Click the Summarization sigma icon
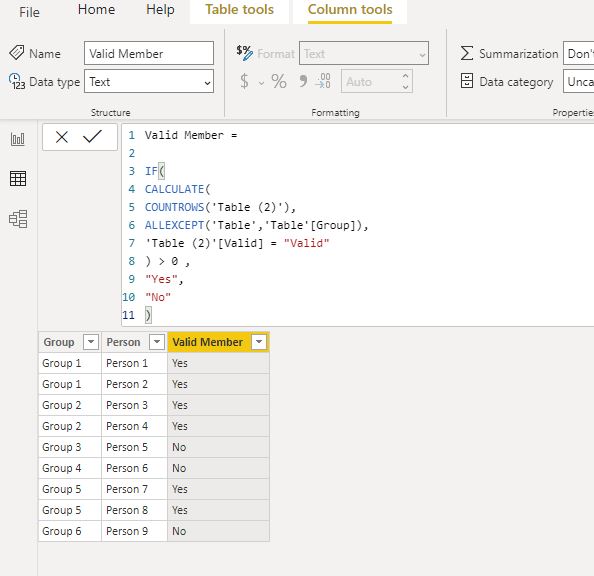The height and width of the screenshot is (576, 594). [x=467, y=53]
